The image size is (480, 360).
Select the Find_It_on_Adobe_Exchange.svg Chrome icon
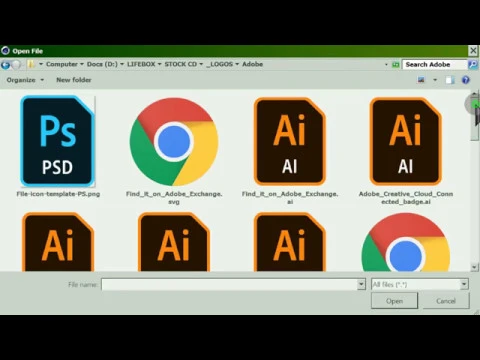click(x=174, y=142)
